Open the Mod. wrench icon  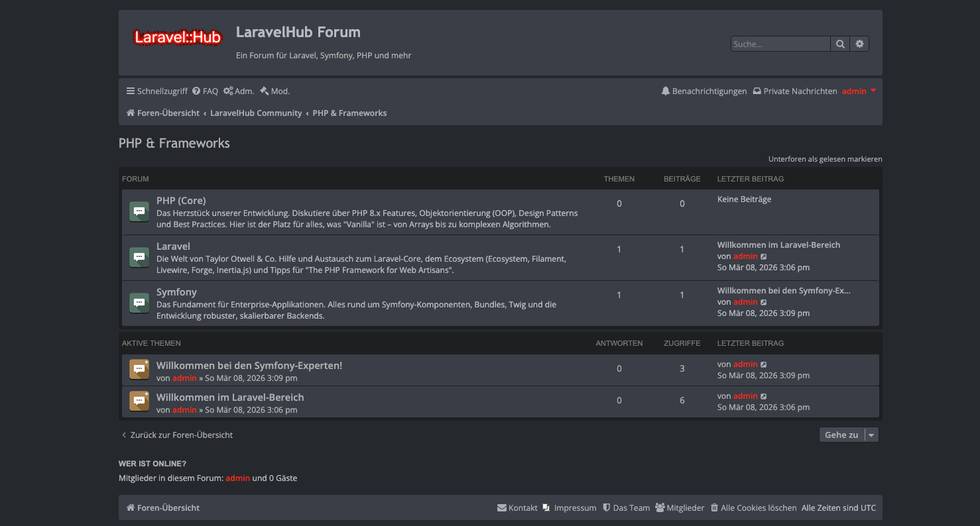click(x=265, y=90)
